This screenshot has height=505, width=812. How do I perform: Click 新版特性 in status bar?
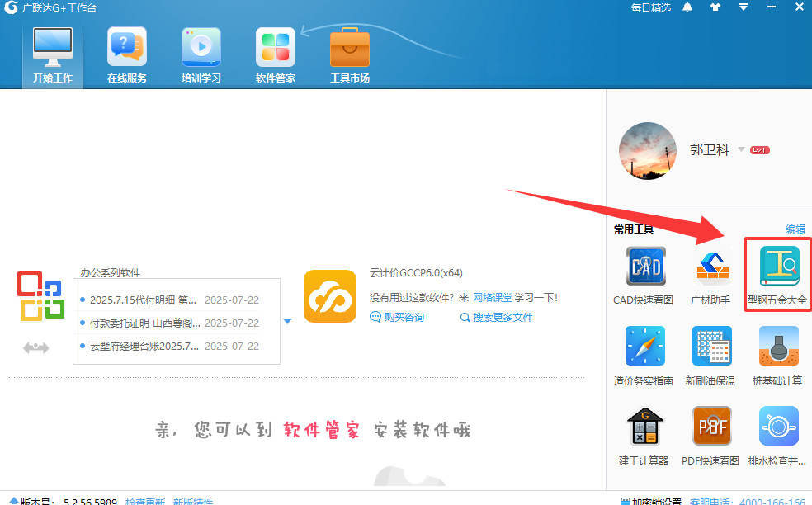(x=192, y=502)
